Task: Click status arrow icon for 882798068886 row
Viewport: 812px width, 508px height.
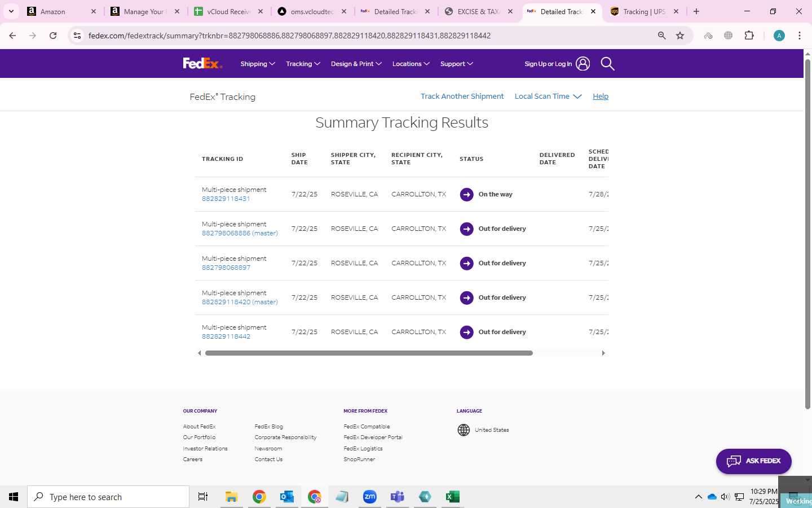Action: (466, 229)
